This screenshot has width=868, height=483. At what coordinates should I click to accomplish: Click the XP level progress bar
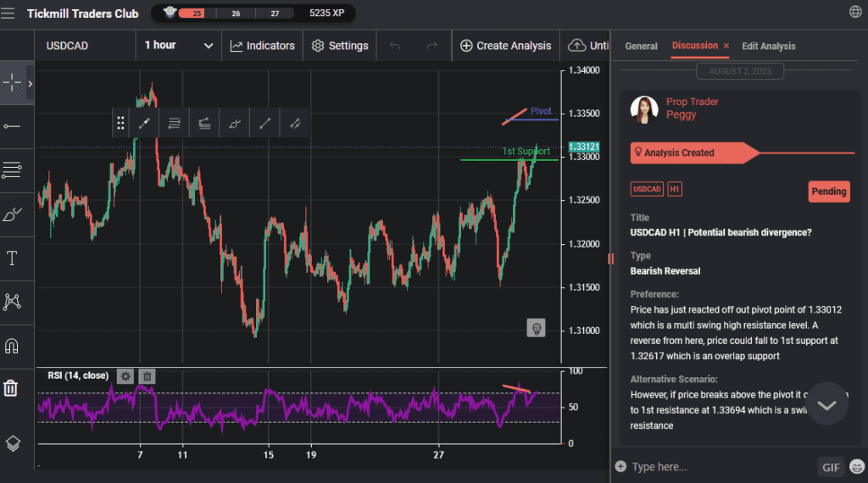point(236,14)
